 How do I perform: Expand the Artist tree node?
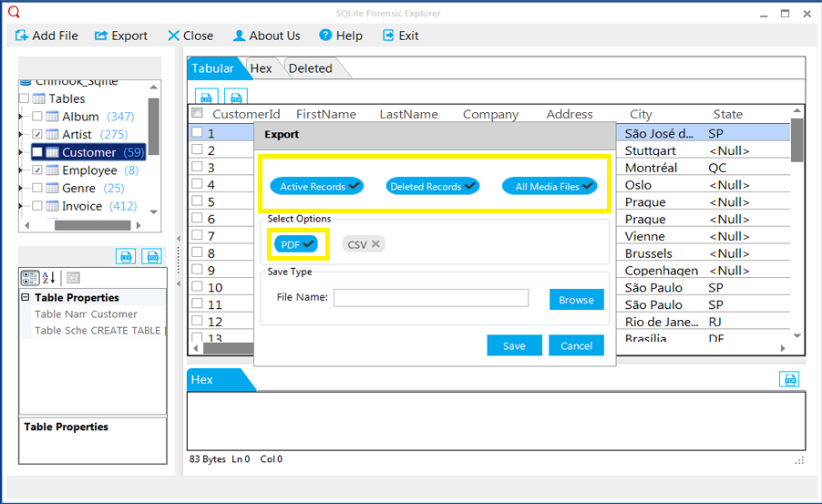coord(21,134)
